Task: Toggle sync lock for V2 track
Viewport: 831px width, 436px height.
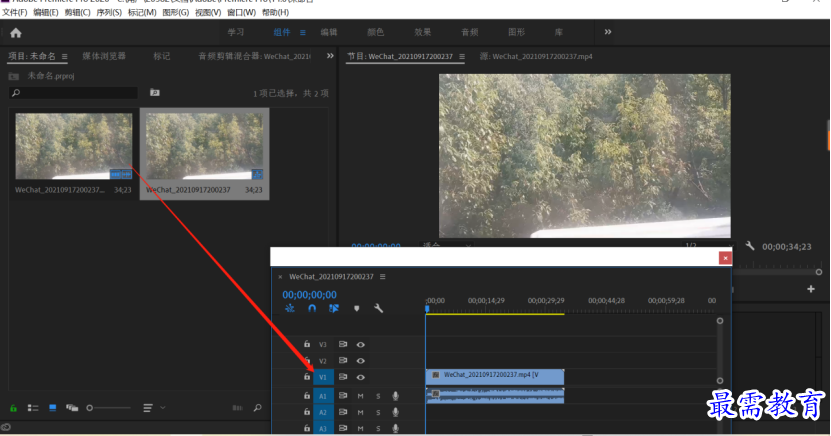Action: [x=343, y=361]
